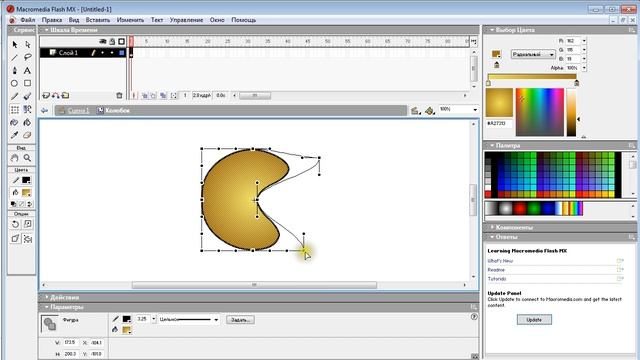
Task: Click Edit Scene icon above stage
Action: (415, 111)
